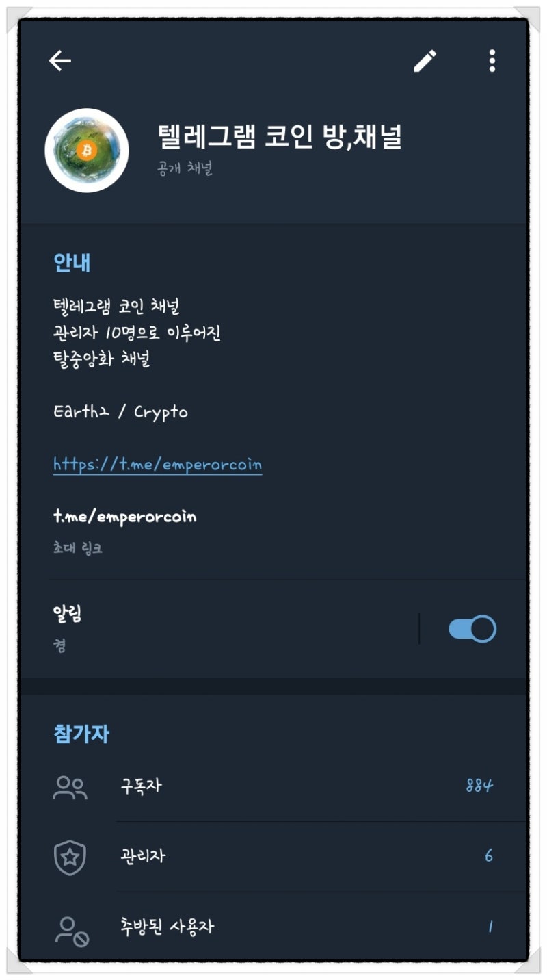
Task: Select the admin shield-star icon
Action: click(x=70, y=856)
